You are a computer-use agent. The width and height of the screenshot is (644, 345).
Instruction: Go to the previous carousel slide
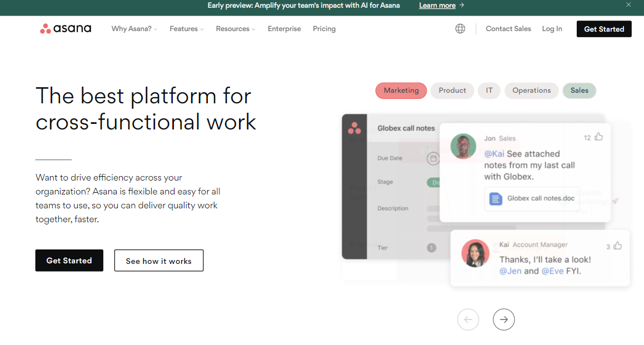468,319
